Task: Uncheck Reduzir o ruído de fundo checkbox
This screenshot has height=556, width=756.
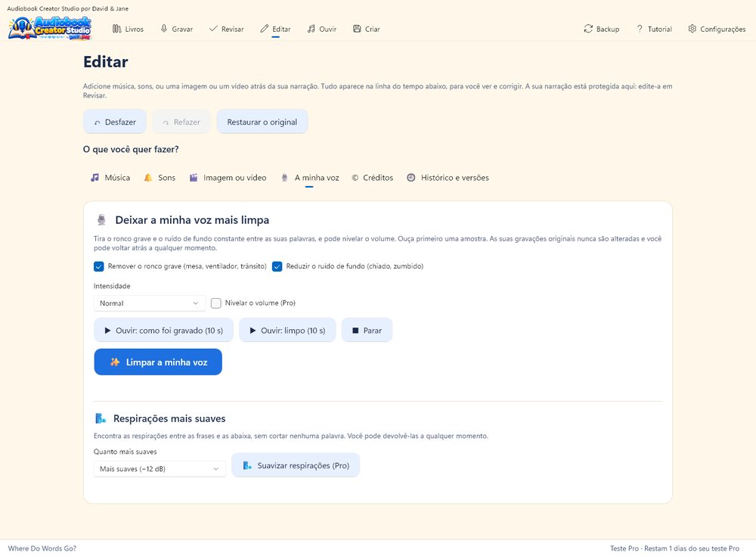Action: click(277, 266)
